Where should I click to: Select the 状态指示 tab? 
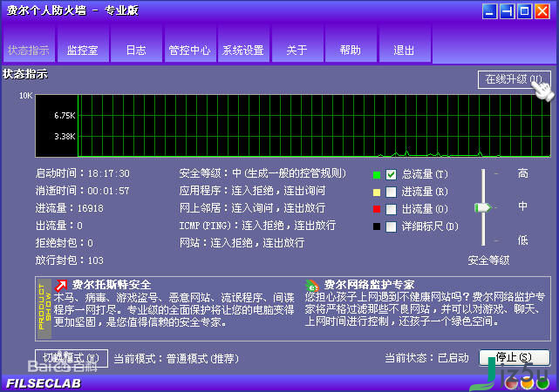(29, 44)
